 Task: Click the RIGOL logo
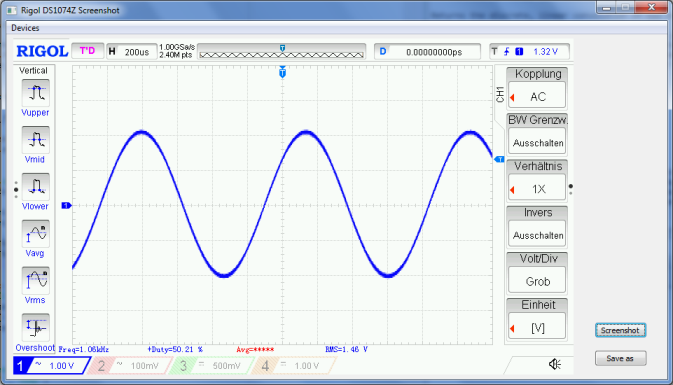point(42,52)
